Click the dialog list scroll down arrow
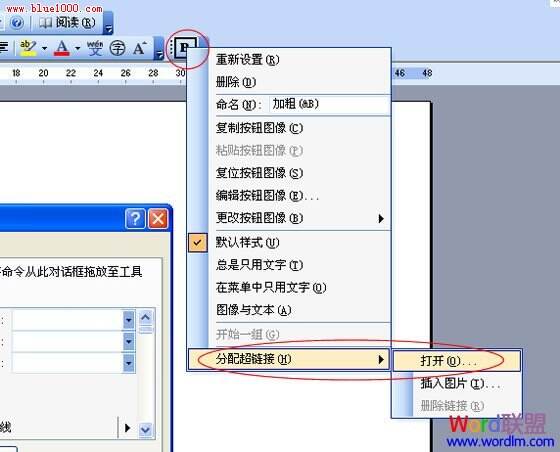Viewport: 560px width, 452px height. coord(145,429)
